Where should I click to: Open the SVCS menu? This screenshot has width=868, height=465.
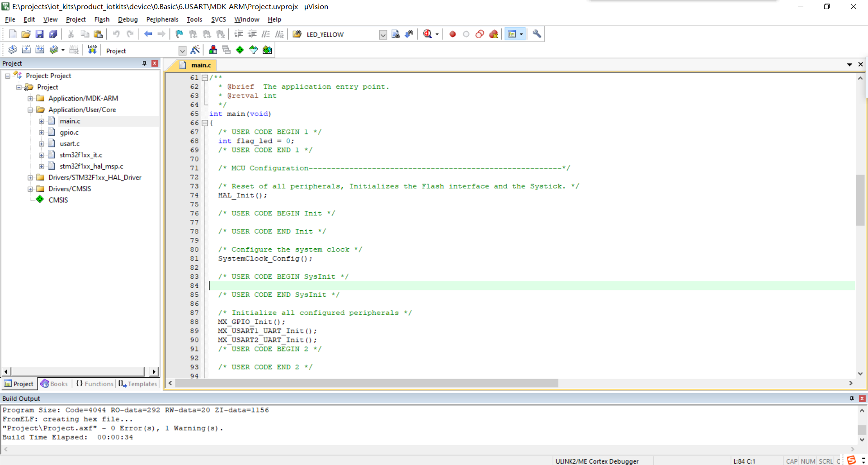(x=218, y=19)
